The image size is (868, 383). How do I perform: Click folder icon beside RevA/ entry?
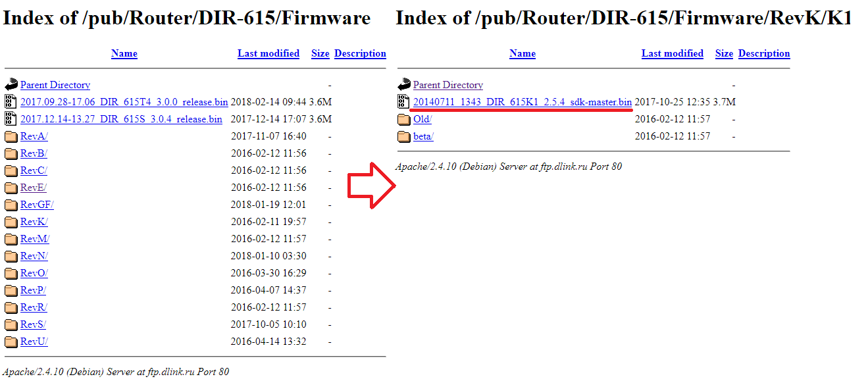(x=11, y=137)
